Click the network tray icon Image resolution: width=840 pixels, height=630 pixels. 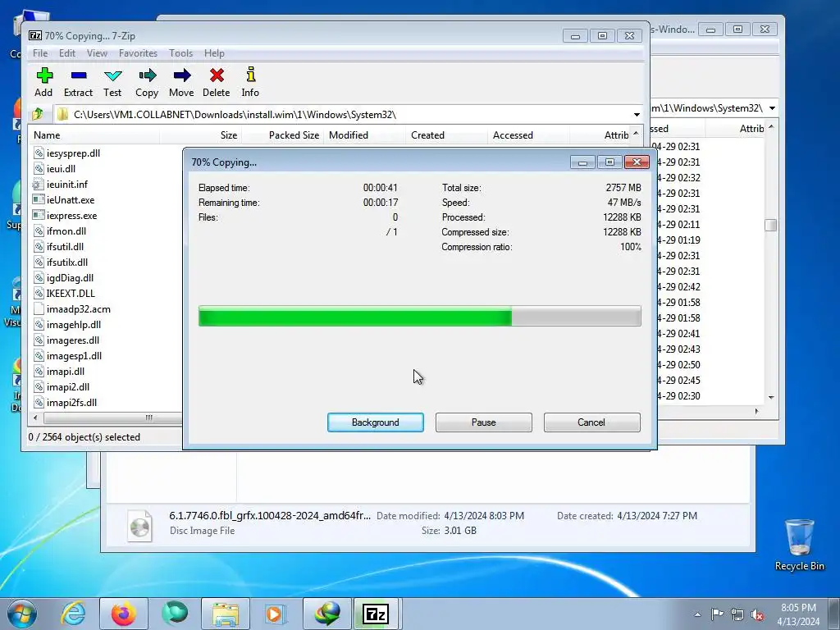(x=737, y=615)
